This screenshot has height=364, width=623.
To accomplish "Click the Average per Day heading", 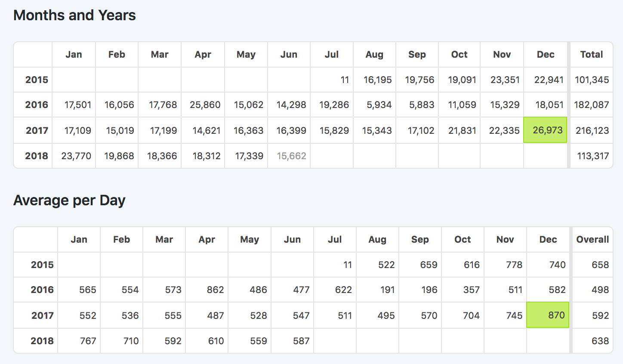I will tap(69, 200).
